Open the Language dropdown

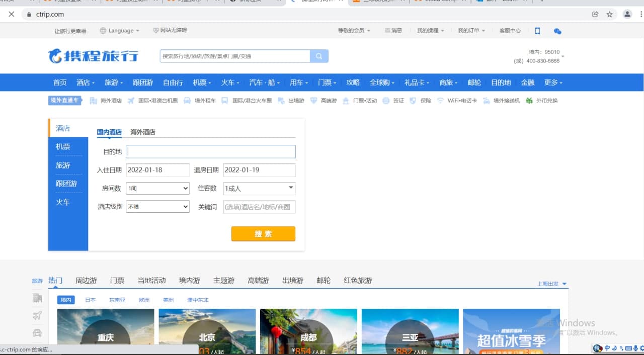coord(120,31)
